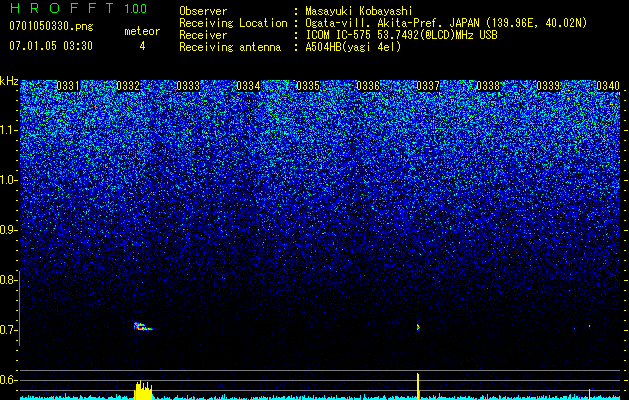
Task: Click the short meteor echo at 0337
Action: click(x=418, y=327)
